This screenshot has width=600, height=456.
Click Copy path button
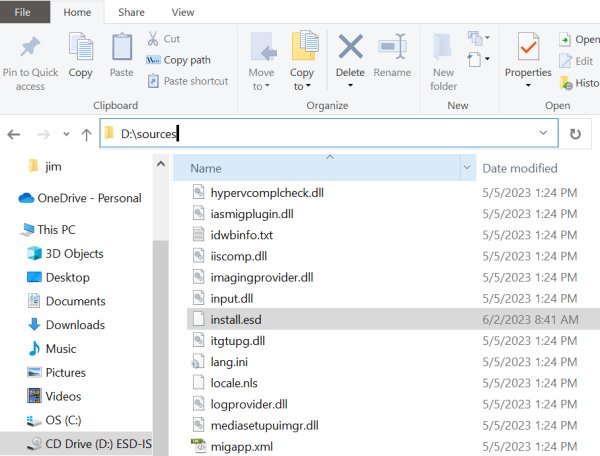point(179,60)
